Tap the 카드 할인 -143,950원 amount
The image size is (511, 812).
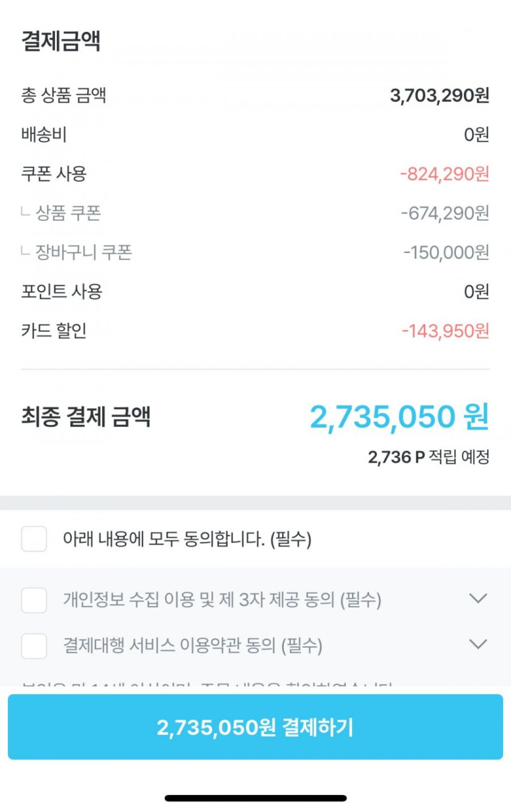coord(446,331)
